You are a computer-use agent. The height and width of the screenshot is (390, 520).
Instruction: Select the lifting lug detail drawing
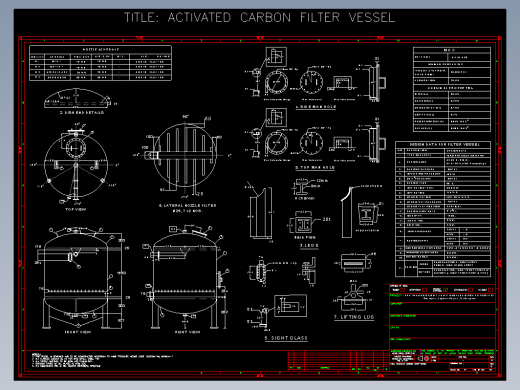click(x=353, y=296)
